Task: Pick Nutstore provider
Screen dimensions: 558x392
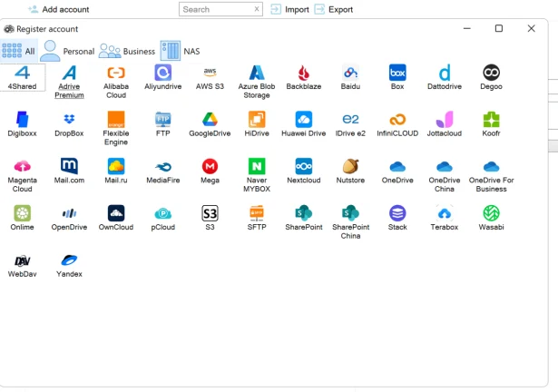Action: pos(350,171)
